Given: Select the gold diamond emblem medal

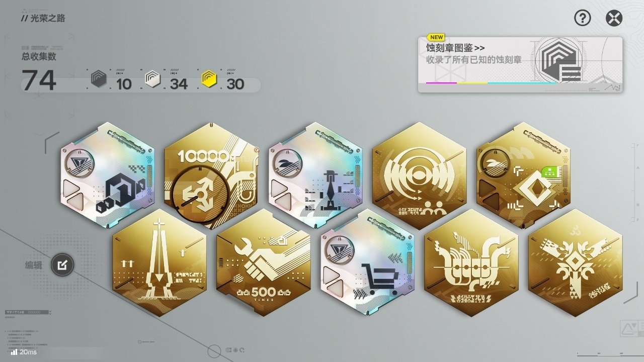Looking at the screenshot, I should tap(523, 175).
